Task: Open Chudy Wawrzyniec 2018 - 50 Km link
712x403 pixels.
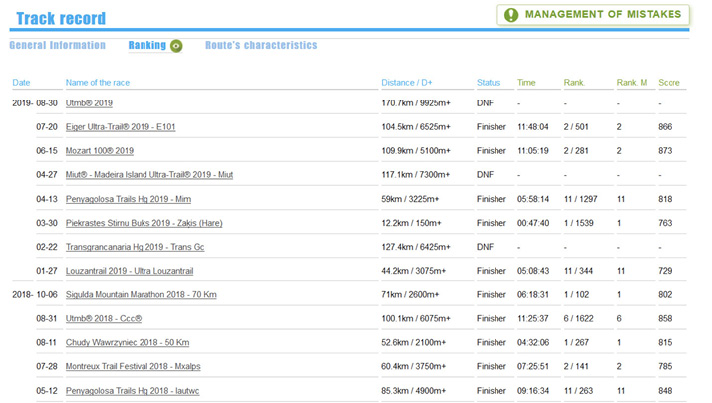Action: pos(128,343)
